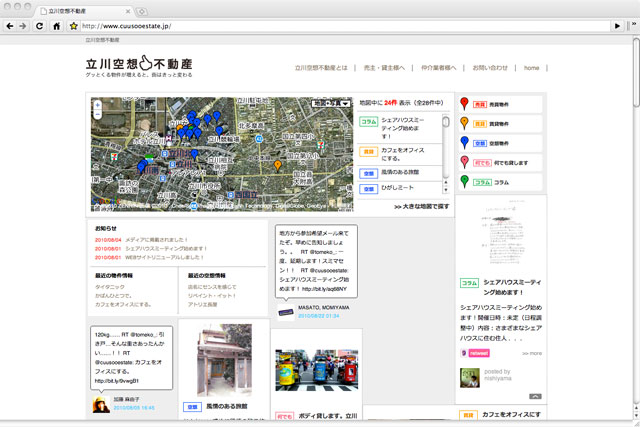
Task: Click 加藤 麻由子 avatar image
Action: click(101, 405)
